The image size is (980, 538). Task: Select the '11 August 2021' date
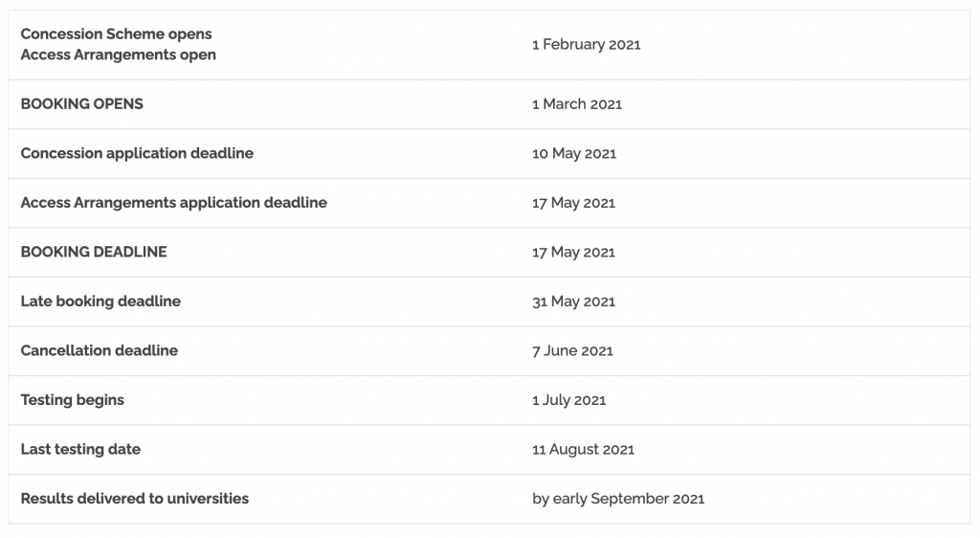(583, 449)
